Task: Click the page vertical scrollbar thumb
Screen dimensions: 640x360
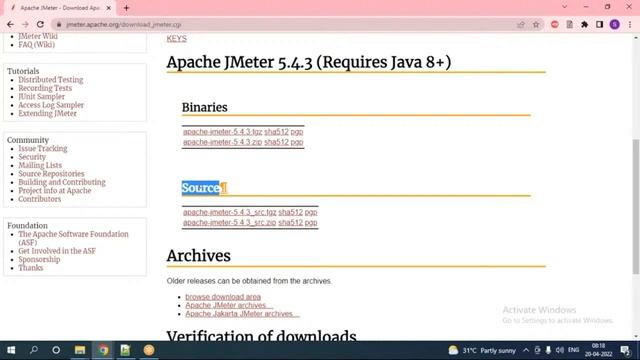Action: pyautogui.click(x=636, y=207)
